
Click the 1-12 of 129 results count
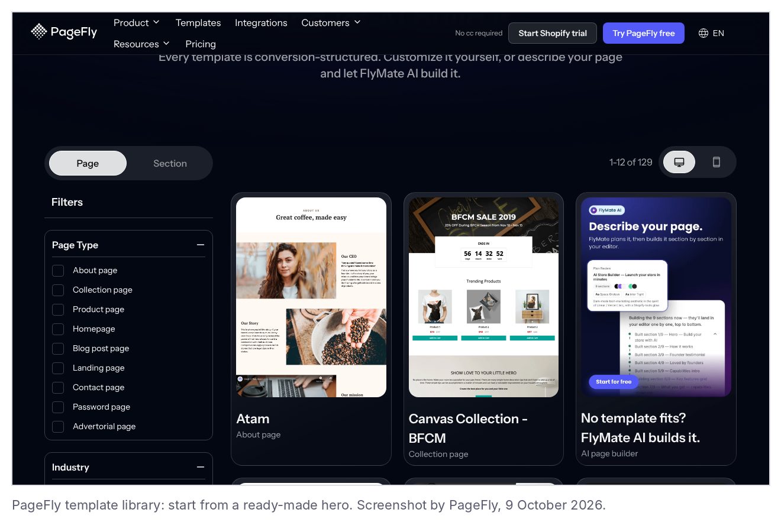[x=631, y=162]
